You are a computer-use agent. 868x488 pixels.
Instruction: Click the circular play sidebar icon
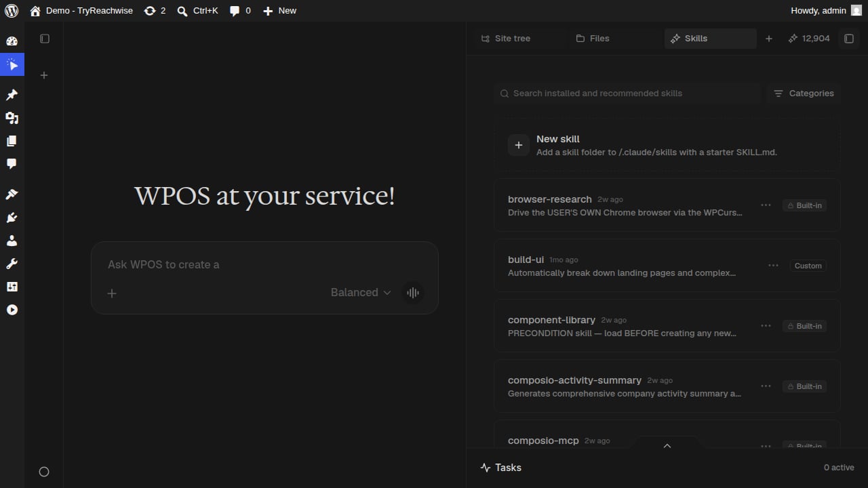[12, 310]
